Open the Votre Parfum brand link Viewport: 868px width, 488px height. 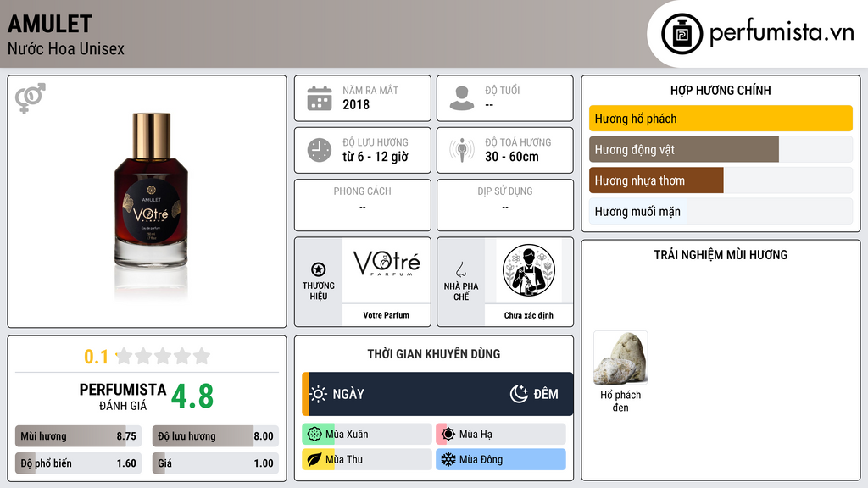pos(386,315)
